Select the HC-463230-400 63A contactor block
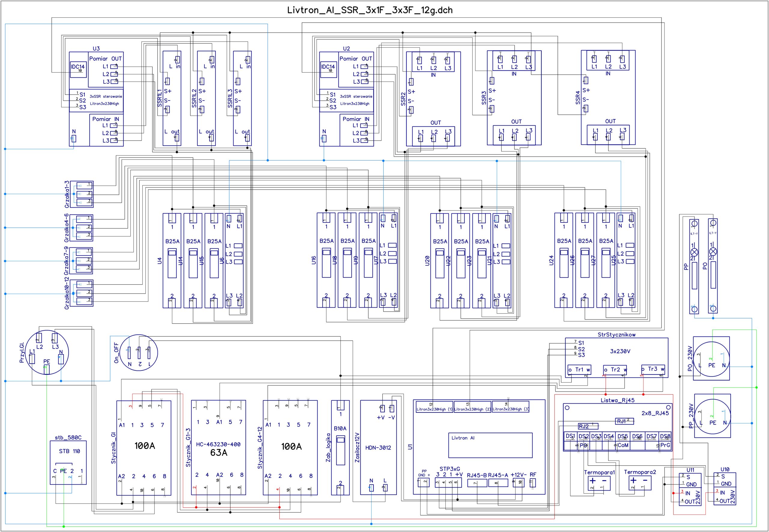This screenshot has height=532, width=769. coord(218,448)
